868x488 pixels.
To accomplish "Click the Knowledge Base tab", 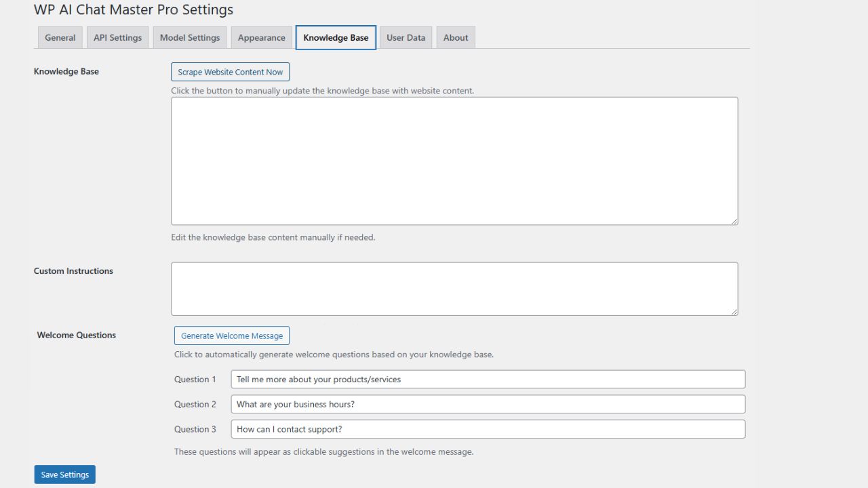I will point(336,37).
